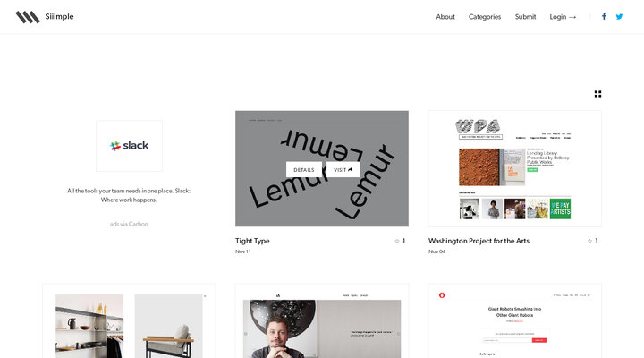Image resolution: width=644 pixels, height=358 pixels.
Task: Open the About page
Action: (x=445, y=17)
